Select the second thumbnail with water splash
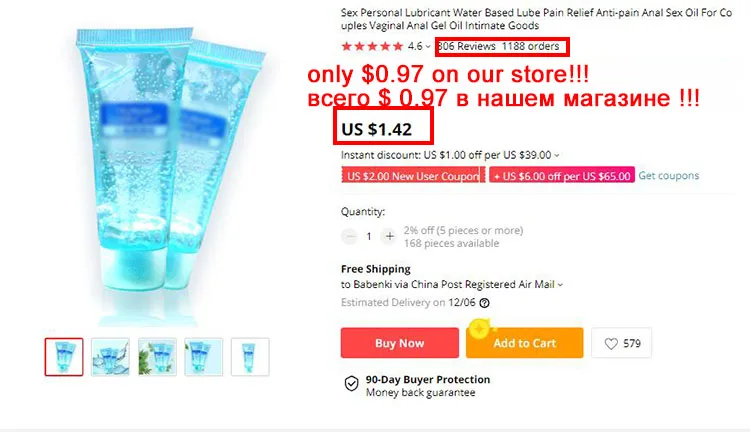This screenshot has height=432, width=750. pyautogui.click(x=110, y=357)
